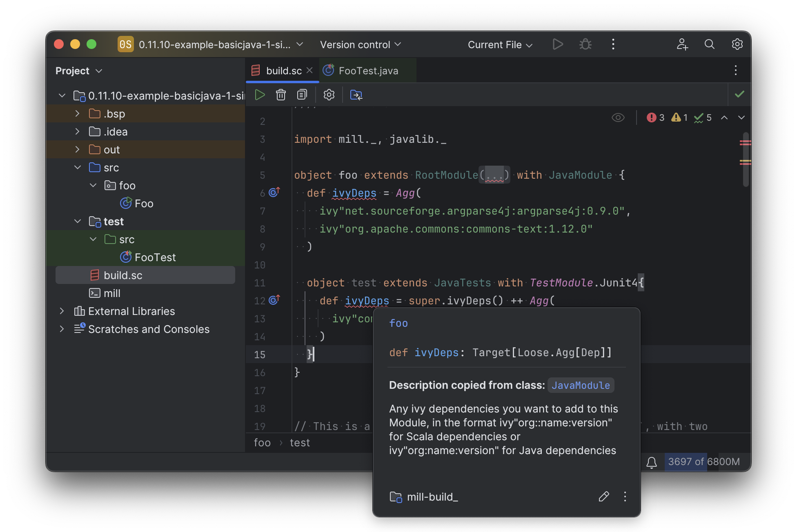797x532 pixels.
Task: Click the memory indicator showing 3697 of 6800M
Action: [703, 462]
